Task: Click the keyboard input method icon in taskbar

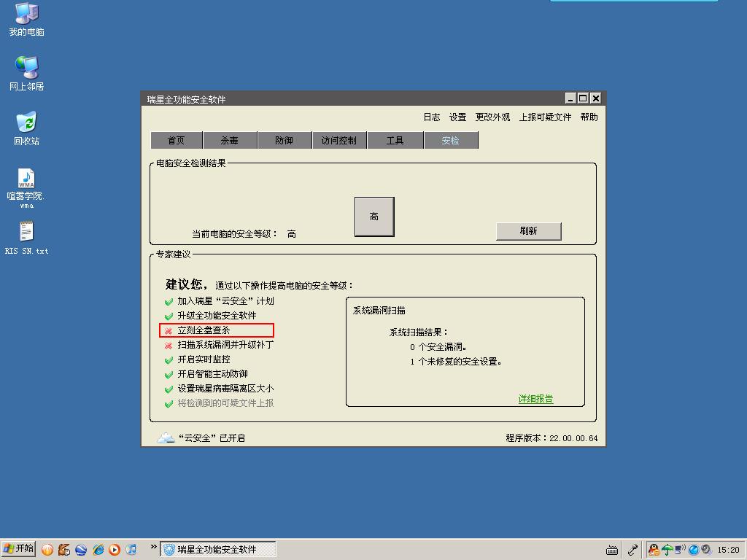Action: tap(612, 551)
